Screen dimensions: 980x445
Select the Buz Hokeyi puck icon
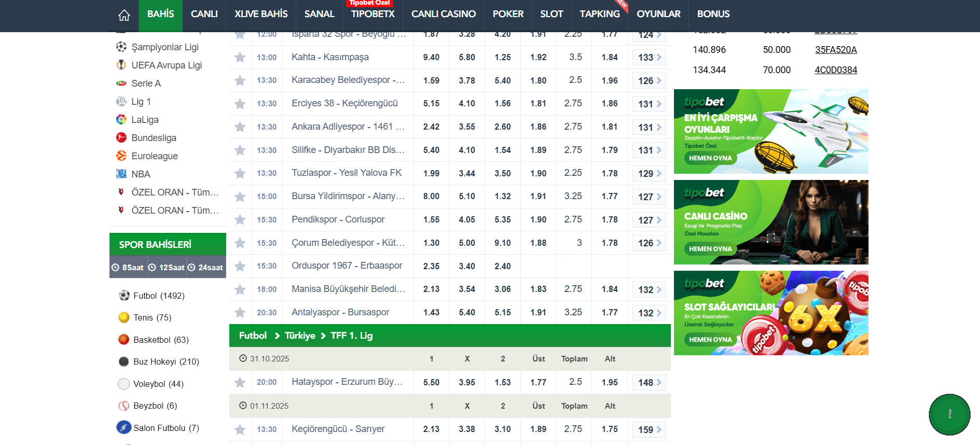[x=123, y=361]
